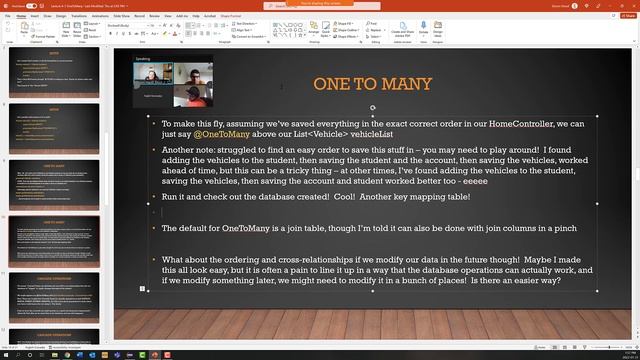The height and width of the screenshot is (360, 640).
Task: Click the Reset slide button
Action: tap(91, 30)
